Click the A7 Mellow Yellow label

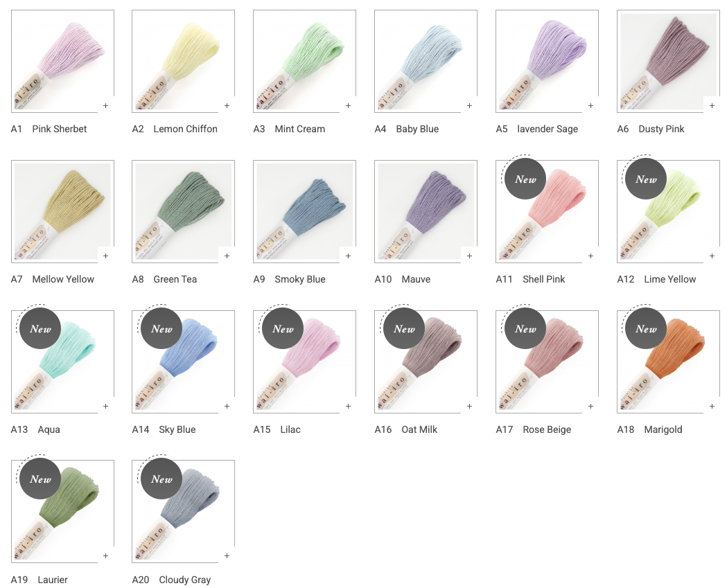click(x=53, y=279)
